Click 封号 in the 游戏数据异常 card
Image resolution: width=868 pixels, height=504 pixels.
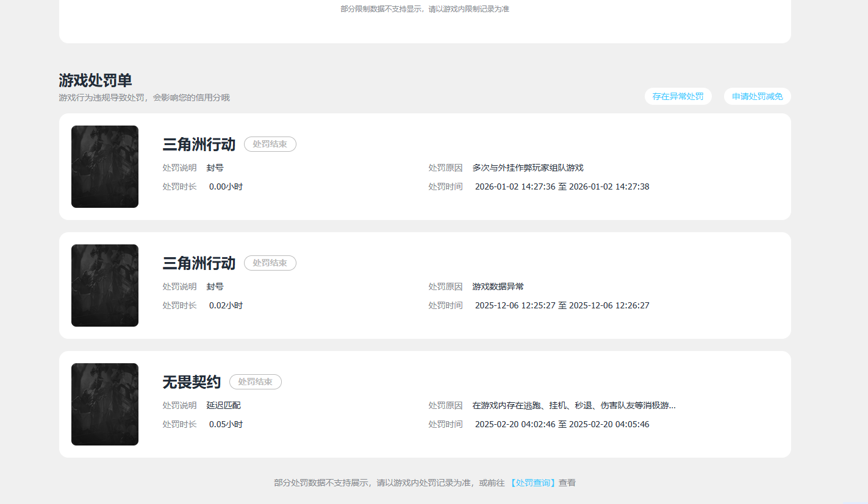point(215,286)
